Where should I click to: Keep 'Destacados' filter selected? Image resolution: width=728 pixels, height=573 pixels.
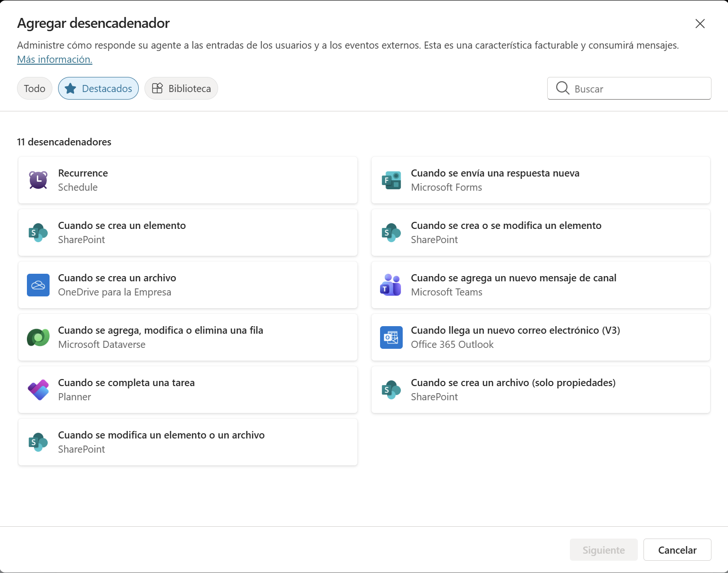98,88
